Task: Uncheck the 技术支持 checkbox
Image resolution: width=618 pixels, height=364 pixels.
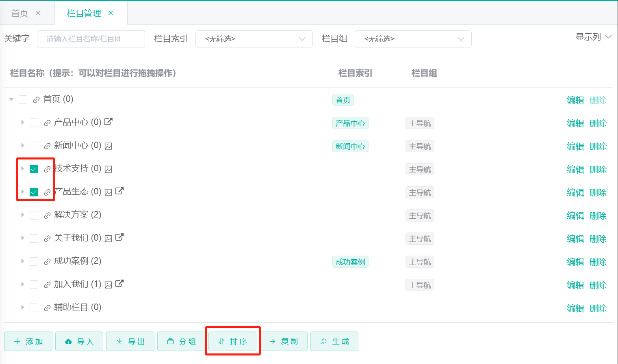Action: click(x=34, y=169)
